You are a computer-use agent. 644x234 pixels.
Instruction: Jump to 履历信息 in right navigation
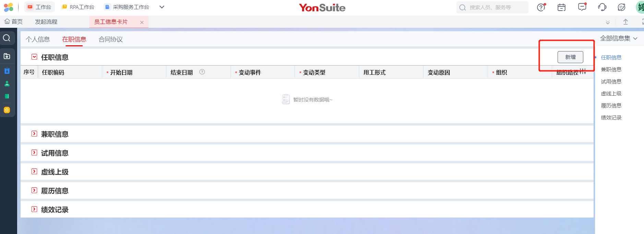[611, 106]
